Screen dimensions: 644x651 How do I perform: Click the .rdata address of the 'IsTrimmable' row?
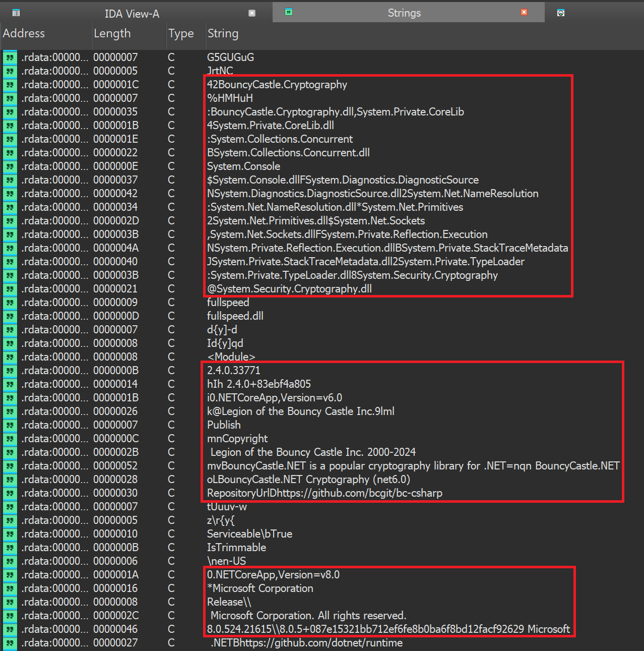coord(54,548)
